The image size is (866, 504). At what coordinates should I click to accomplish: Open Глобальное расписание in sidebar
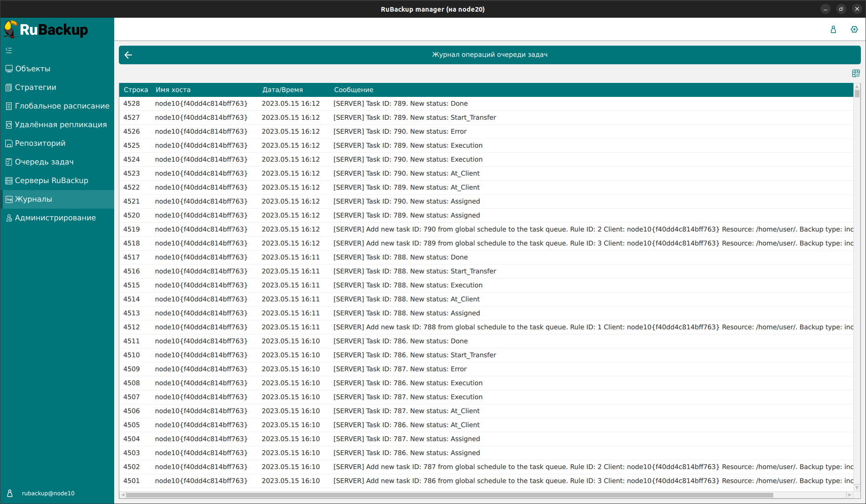pos(62,106)
